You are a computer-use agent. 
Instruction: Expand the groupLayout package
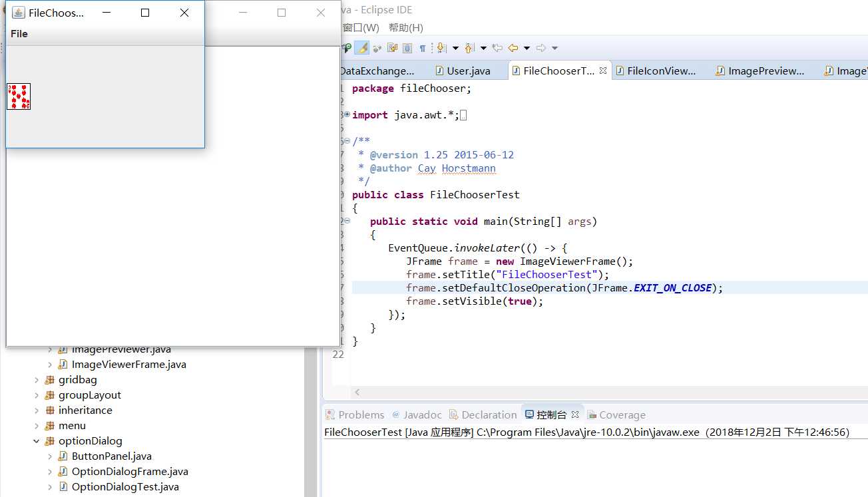pos(37,395)
